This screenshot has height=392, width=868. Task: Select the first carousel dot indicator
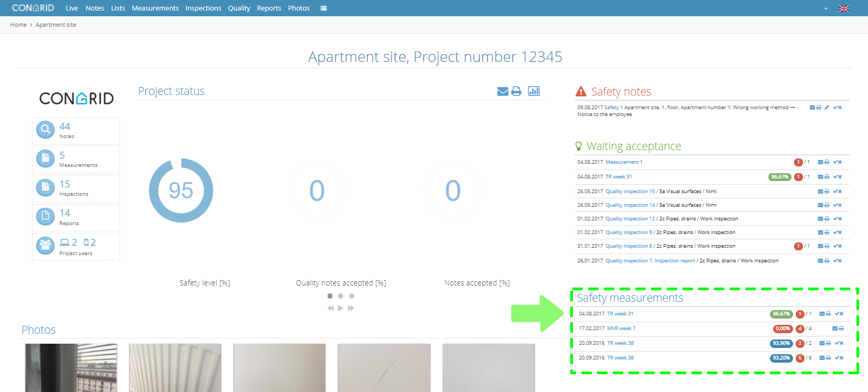(x=330, y=296)
